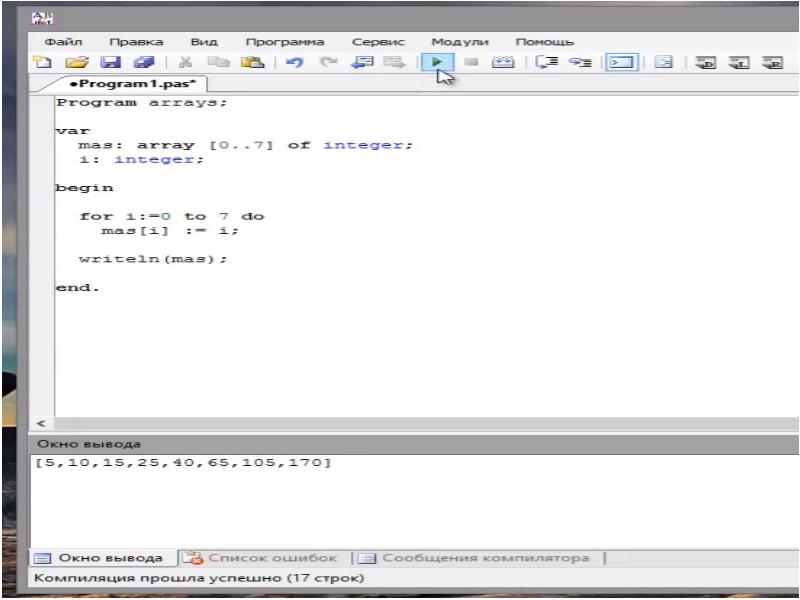Viewport: 800px width, 600px height.
Task: Run the program with the green play button
Action: click(x=437, y=62)
